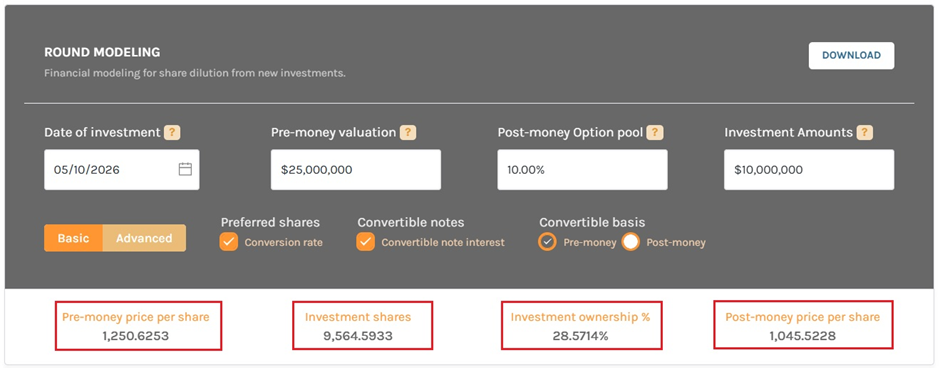Click the Conversion rate label text
Screen dimensions: 940x368
coord(284,243)
